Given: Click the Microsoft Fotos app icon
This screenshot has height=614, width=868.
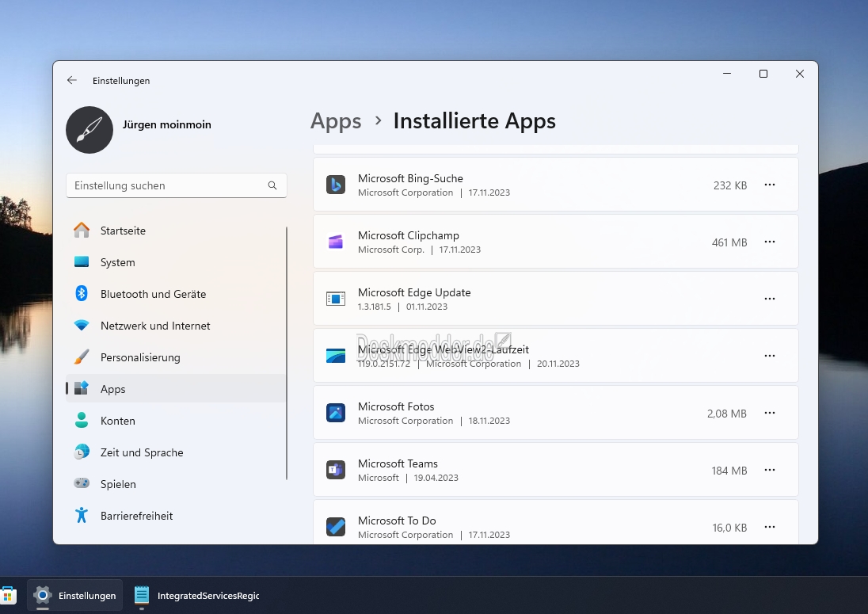Looking at the screenshot, I should pos(336,413).
